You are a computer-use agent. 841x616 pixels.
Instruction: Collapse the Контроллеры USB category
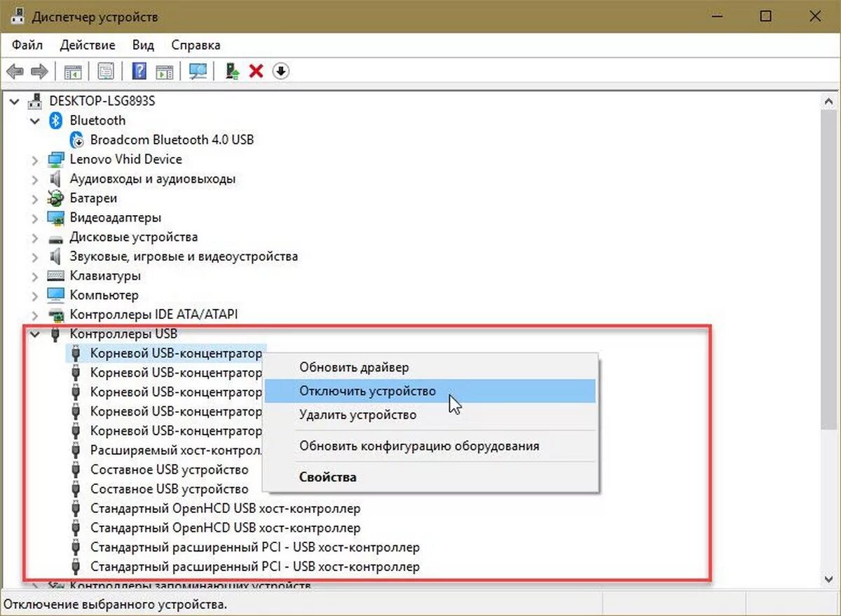coord(35,334)
